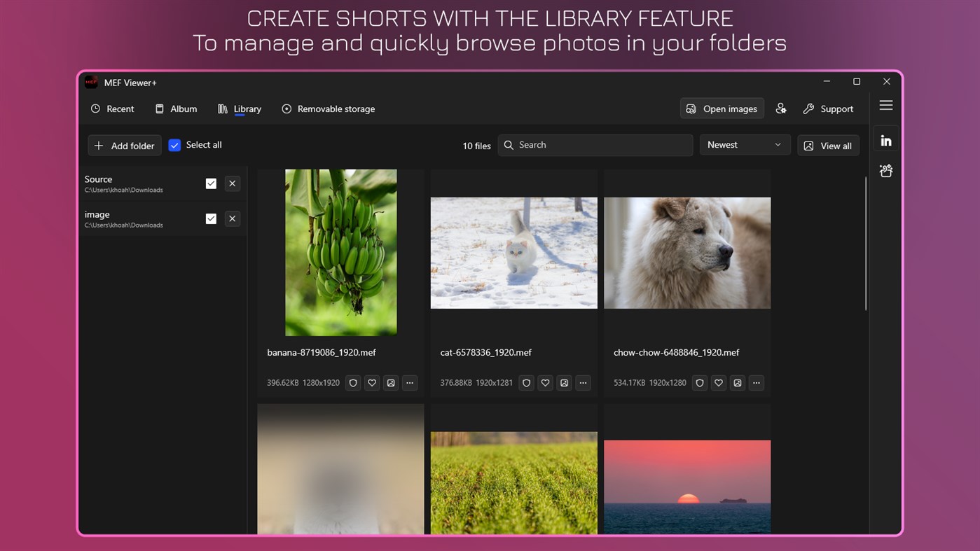Uncheck the Select all checkbox

point(174,144)
